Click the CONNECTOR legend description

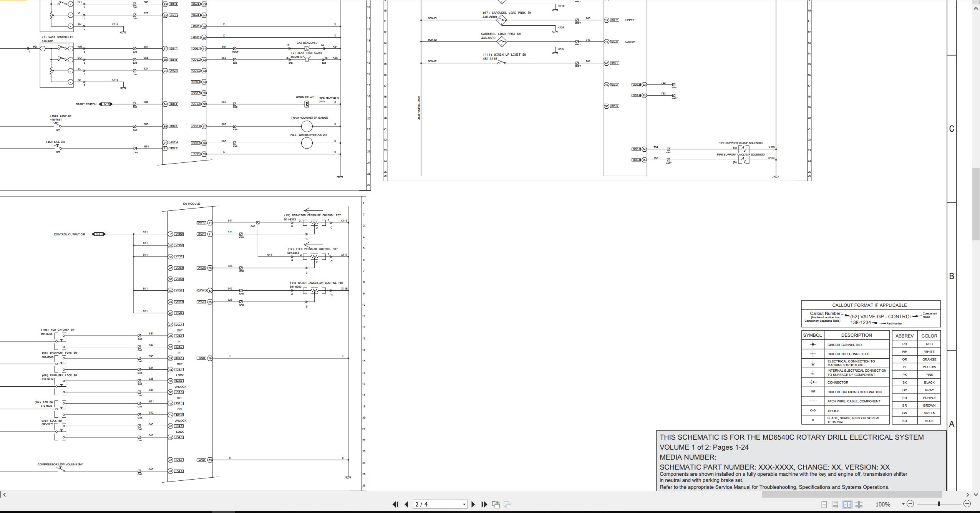[x=837, y=382]
